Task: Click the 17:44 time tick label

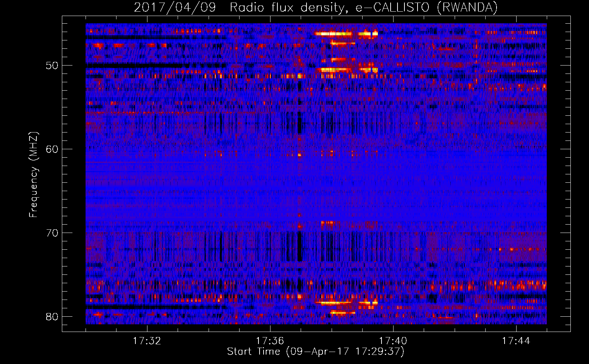Action: click(x=516, y=341)
